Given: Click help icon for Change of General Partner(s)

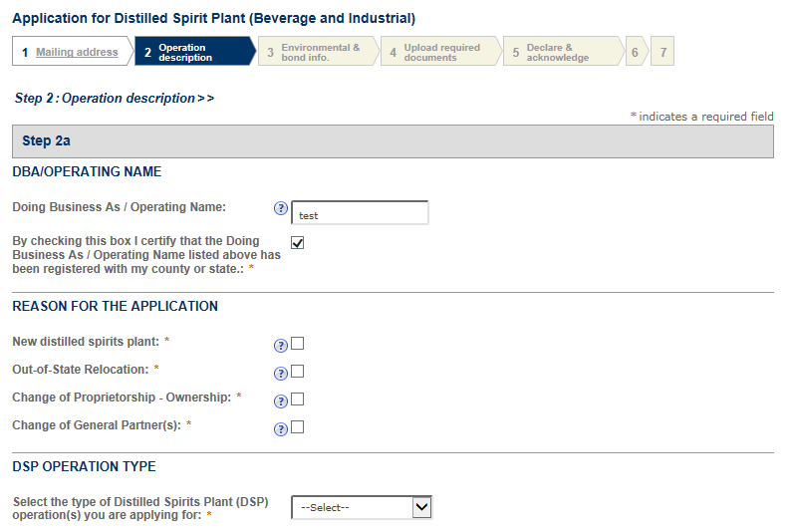Looking at the screenshot, I should [281, 428].
